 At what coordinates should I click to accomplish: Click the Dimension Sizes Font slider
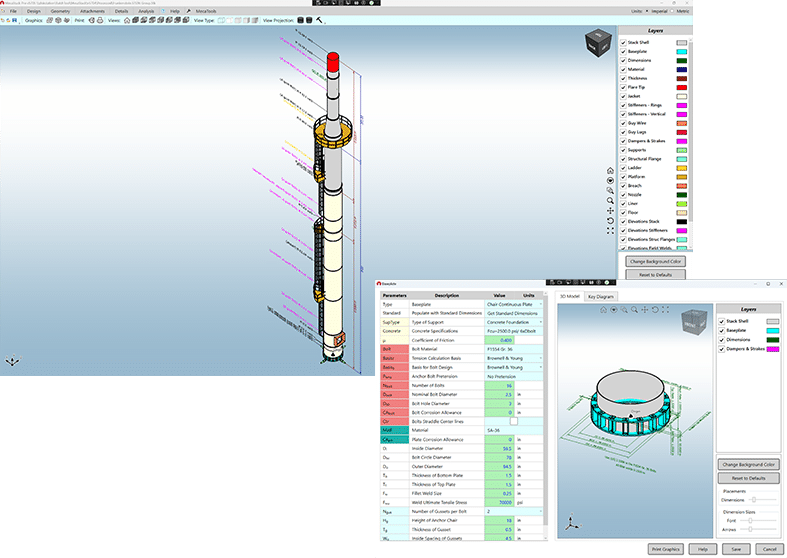pyautogui.click(x=758, y=521)
